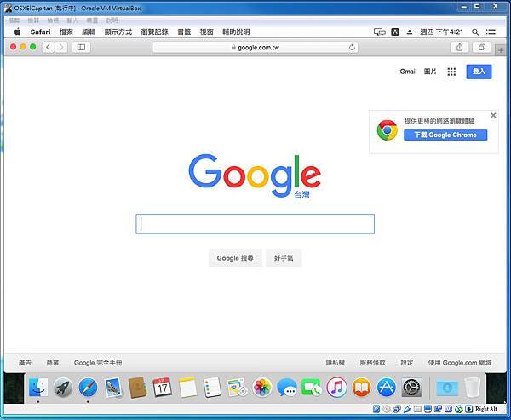This screenshot has height=420, width=511.
Task: Reload page using the refresh icon
Action: pyautogui.click(x=352, y=48)
